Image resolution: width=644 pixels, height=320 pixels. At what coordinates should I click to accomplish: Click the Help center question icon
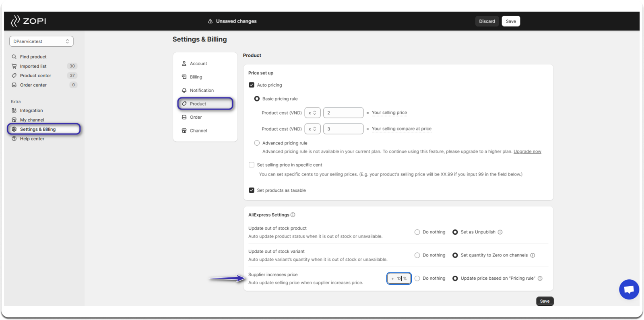pos(14,138)
